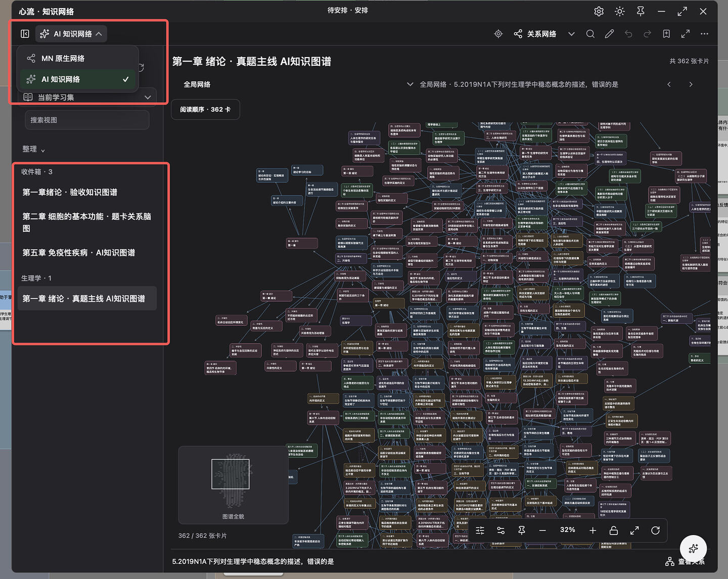
Task: Select MN 原生网络 from the menu
Action: point(78,59)
